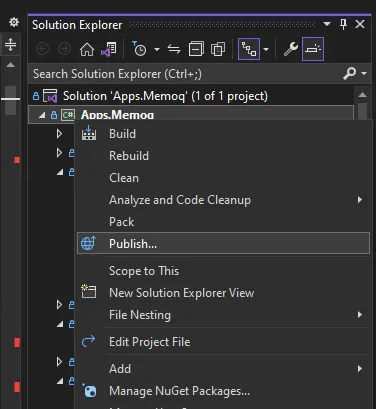Image resolution: width=376 pixels, height=409 pixels.
Task: Collapse the Apps.Memoq project node
Action: coord(42,115)
